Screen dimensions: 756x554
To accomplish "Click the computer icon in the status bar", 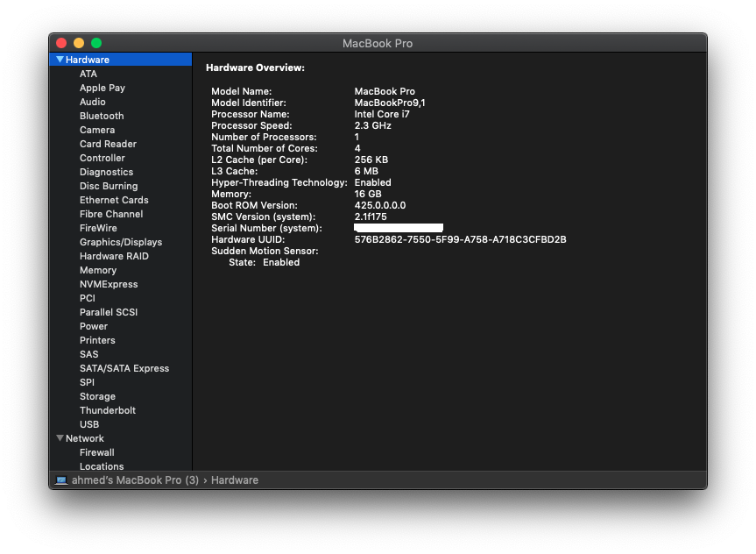I will point(60,479).
